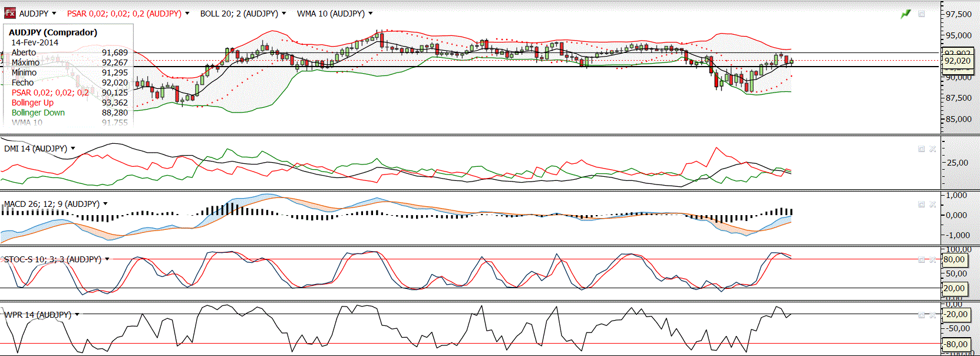Open the PSAR indicator dropdown arrow

coord(187,14)
